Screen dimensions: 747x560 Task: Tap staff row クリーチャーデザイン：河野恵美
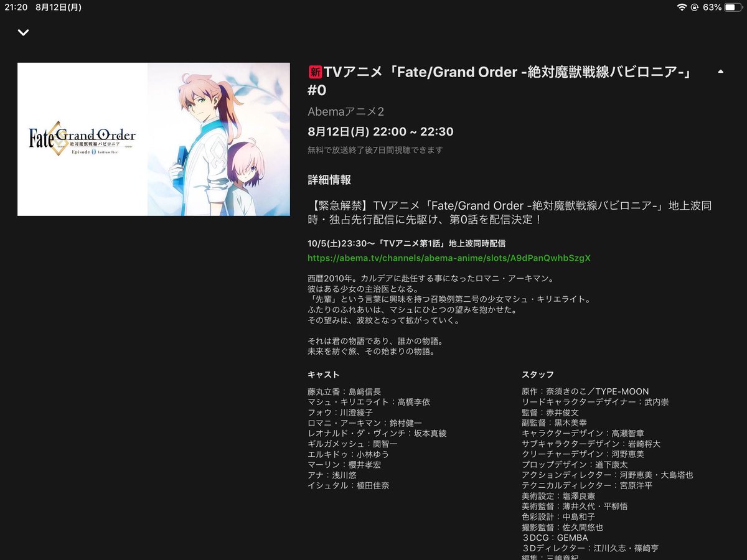pyautogui.click(x=583, y=454)
